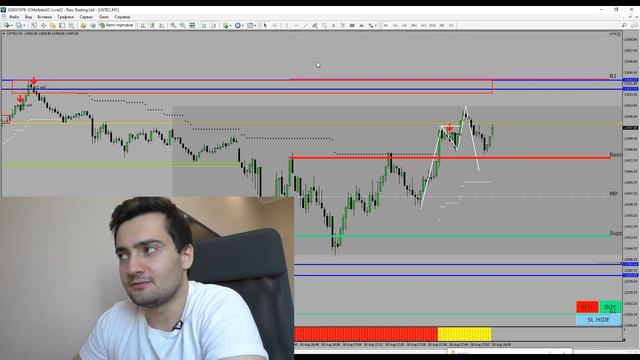Select the H1 timeframe
This screenshot has width=640, height=360.
coord(423,25)
